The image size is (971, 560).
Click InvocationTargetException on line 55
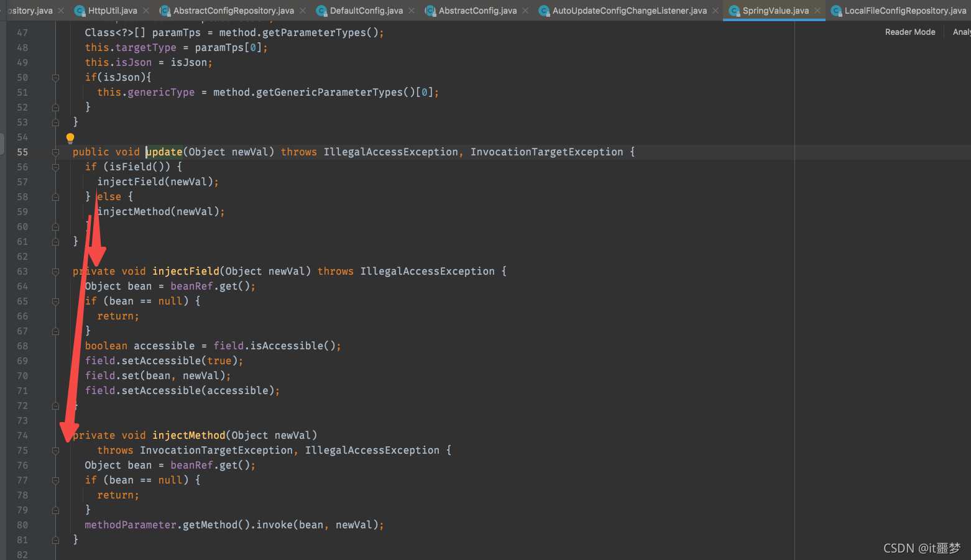[546, 152]
